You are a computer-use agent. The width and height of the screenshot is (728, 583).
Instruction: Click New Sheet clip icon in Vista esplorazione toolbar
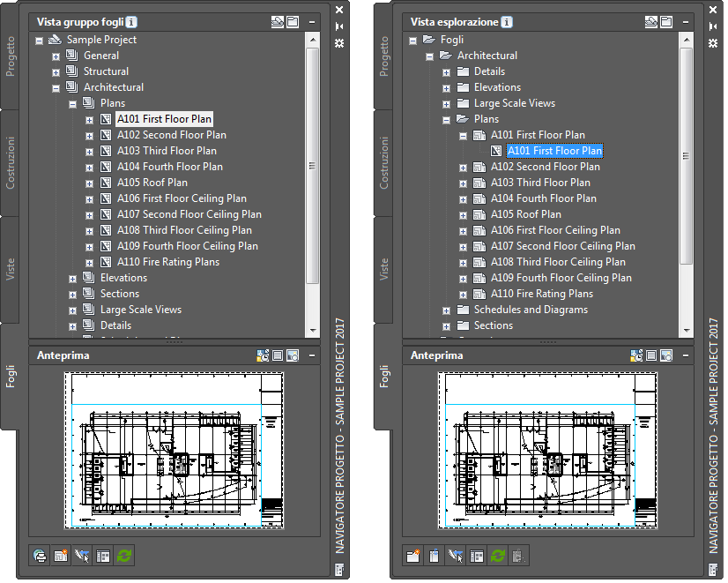pos(435,556)
